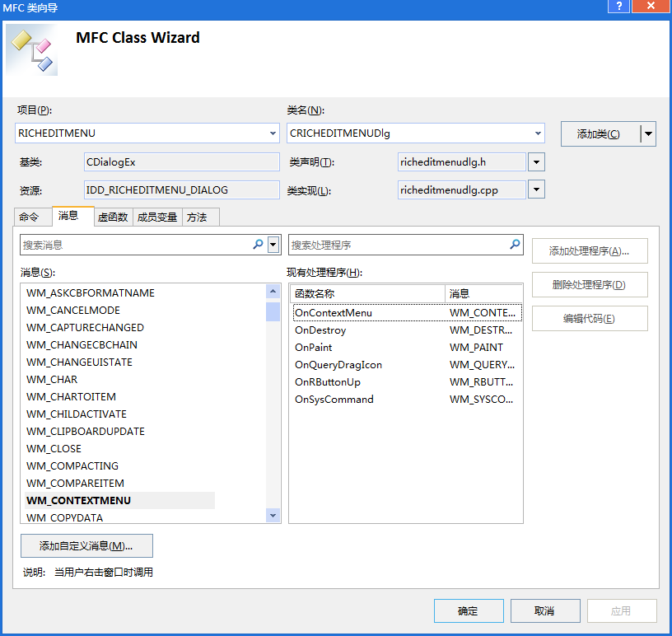Select WM_CONTEXTMENU message
This screenshot has height=636, width=672.
120,501
